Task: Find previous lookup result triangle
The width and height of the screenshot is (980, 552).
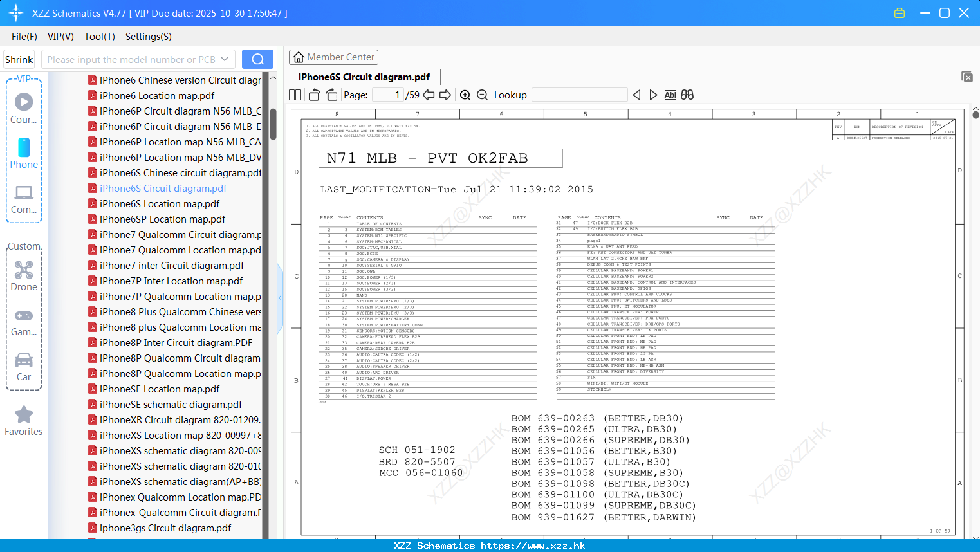Action: pos(636,95)
